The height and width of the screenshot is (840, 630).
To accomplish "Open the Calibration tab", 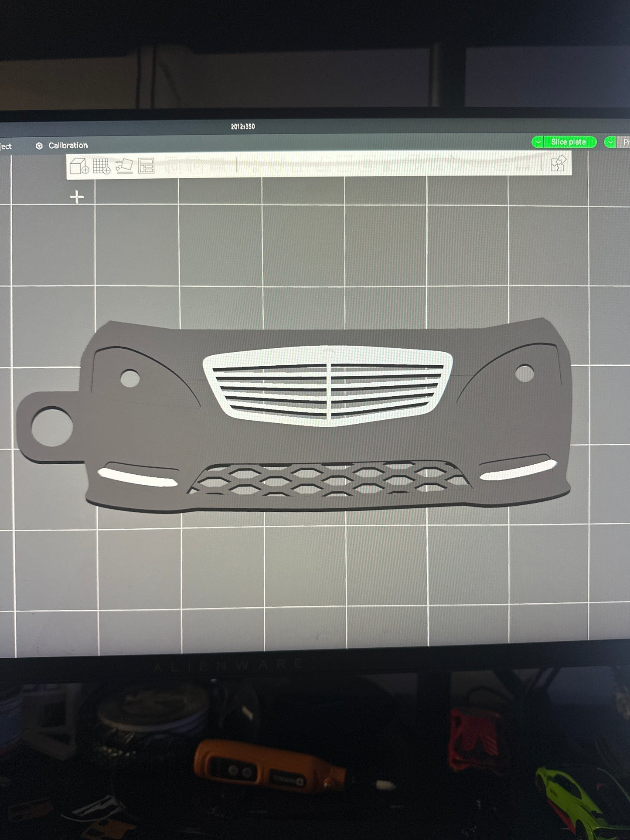I will [x=62, y=146].
